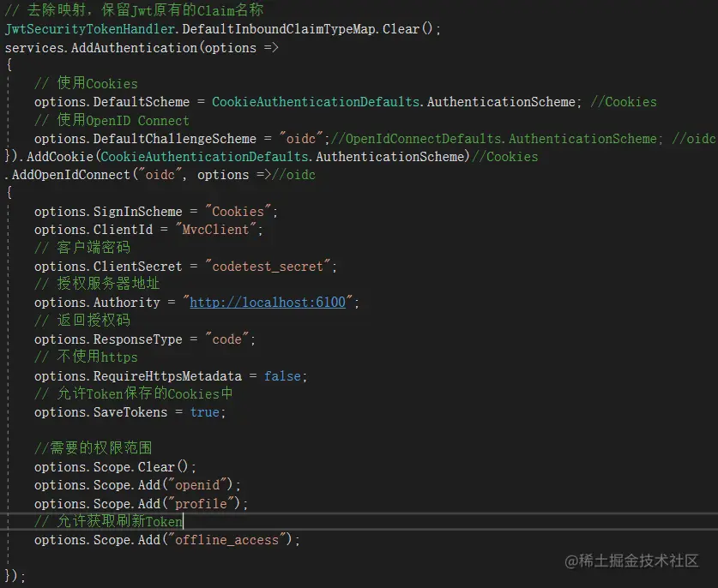
Task: Click the false keyword value
Action: click(x=282, y=376)
